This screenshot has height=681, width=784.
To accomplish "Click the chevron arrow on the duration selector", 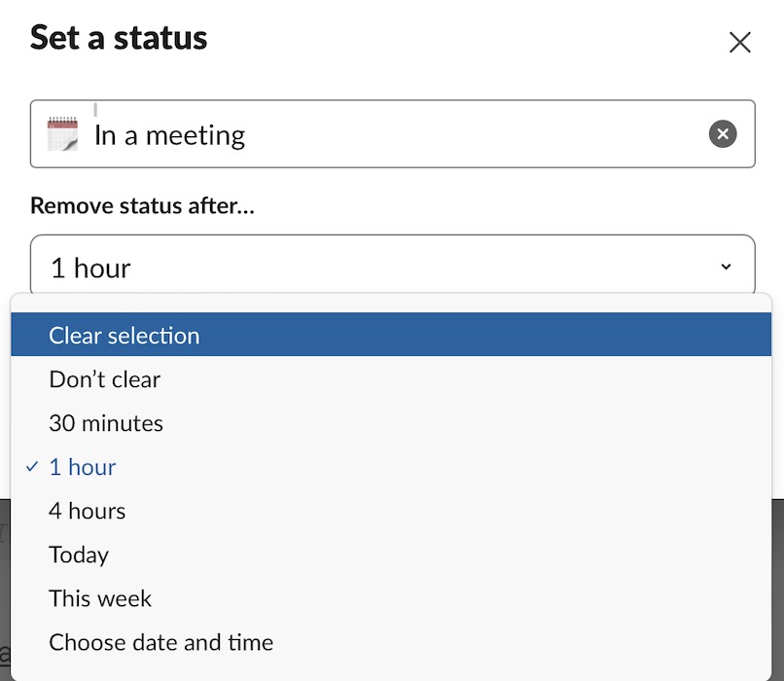I will [726, 265].
